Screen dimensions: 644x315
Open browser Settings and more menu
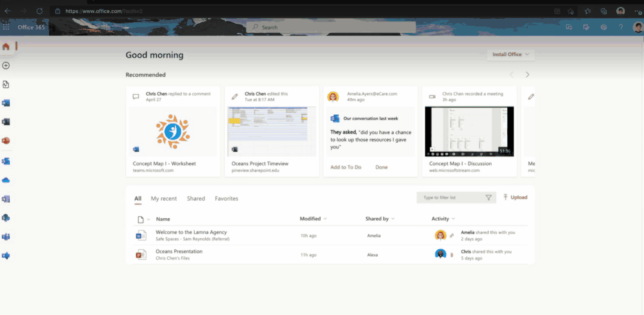tap(638, 11)
